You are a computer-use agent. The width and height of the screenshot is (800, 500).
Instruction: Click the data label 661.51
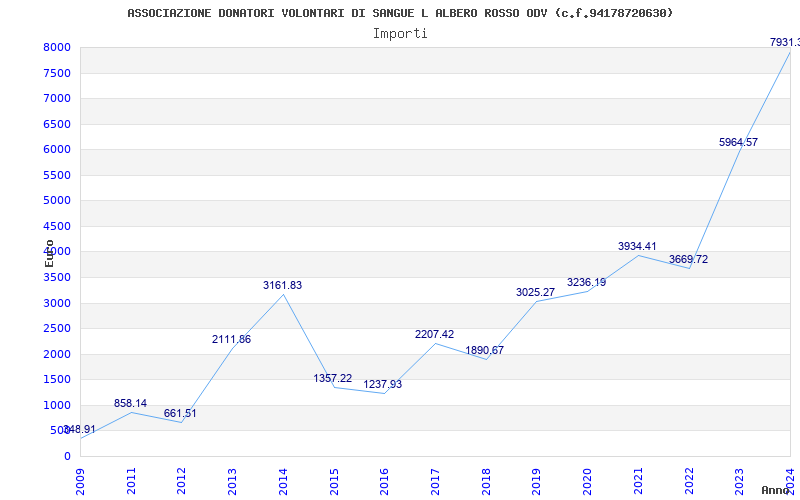180,413
